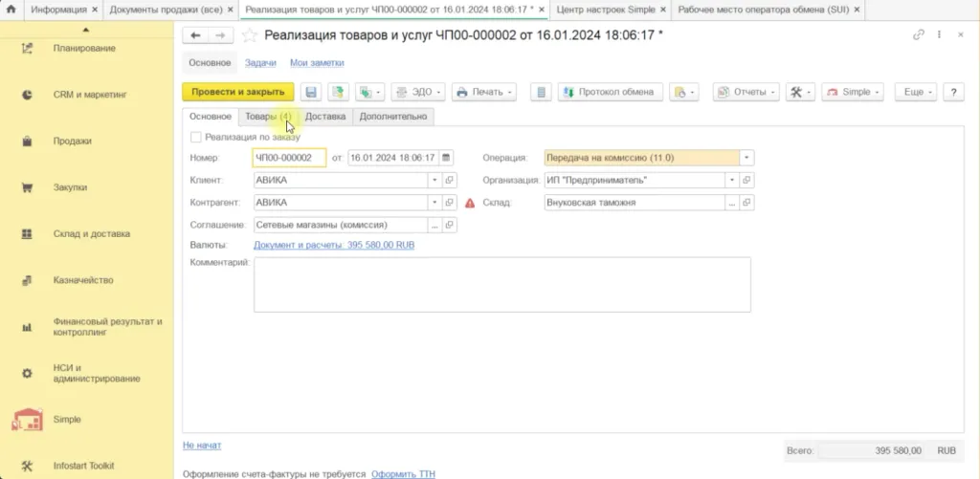Screen dimensions: 980x479
Task: Switch to Документы продажи (все) window tab
Action: point(167,10)
